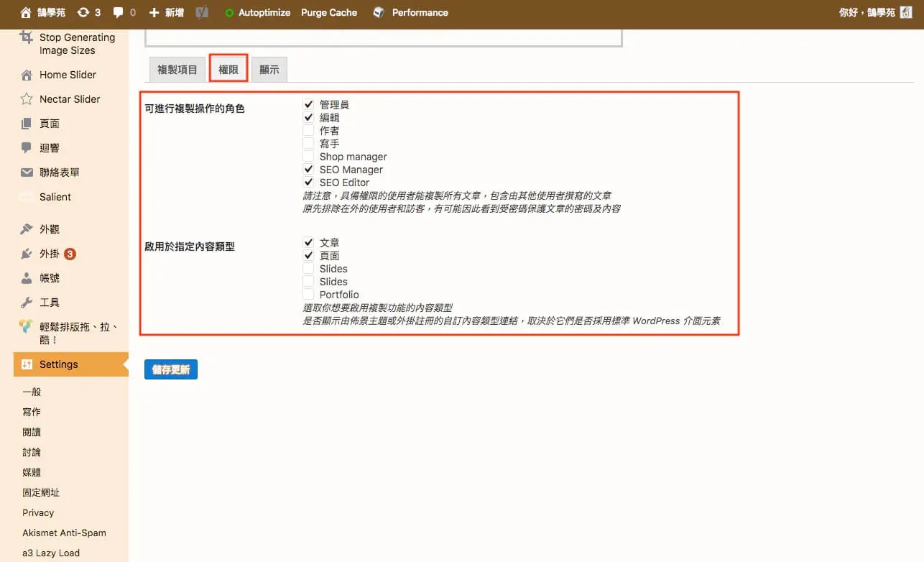Click the 頁面 pages icon in sidebar

pyautogui.click(x=27, y=124)
